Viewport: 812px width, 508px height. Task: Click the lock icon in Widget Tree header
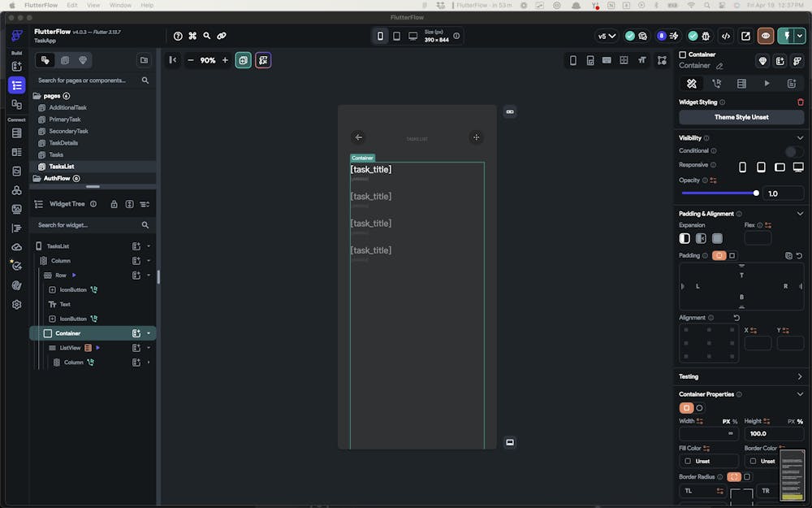point(114,204)
